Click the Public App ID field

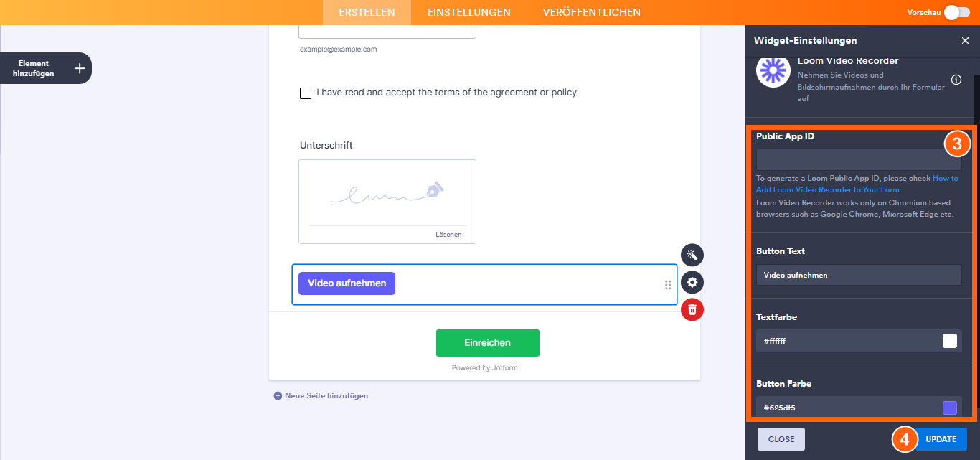pyautogui.click(x=854, y=159)
